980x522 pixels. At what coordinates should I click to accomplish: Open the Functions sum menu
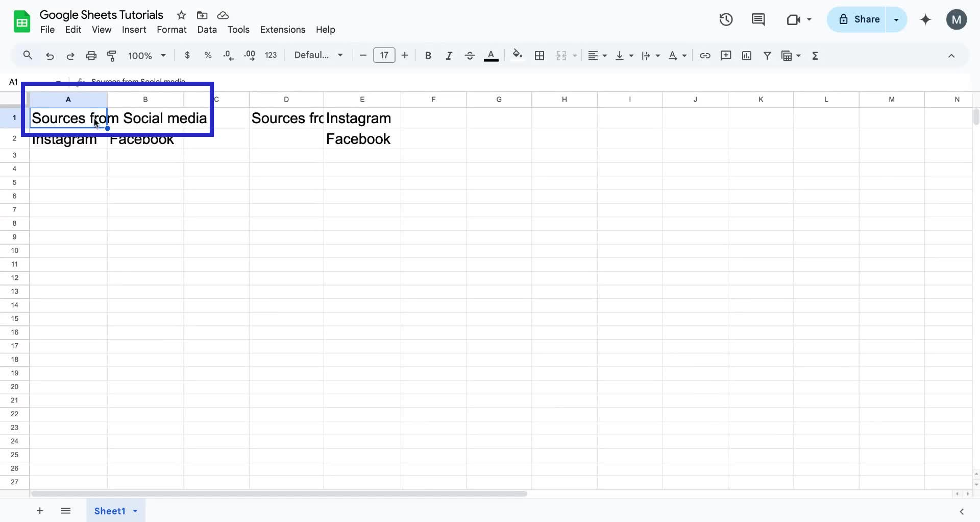click(x=815, y=55)
